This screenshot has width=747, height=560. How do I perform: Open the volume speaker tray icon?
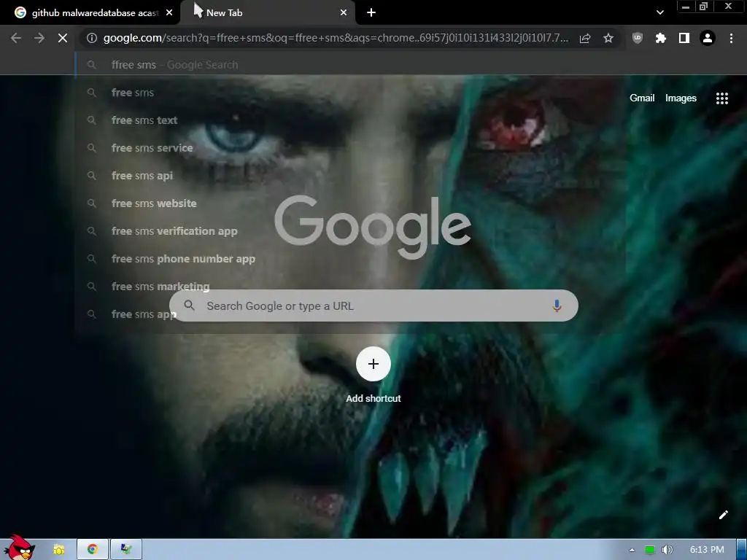tap(667, 550)
